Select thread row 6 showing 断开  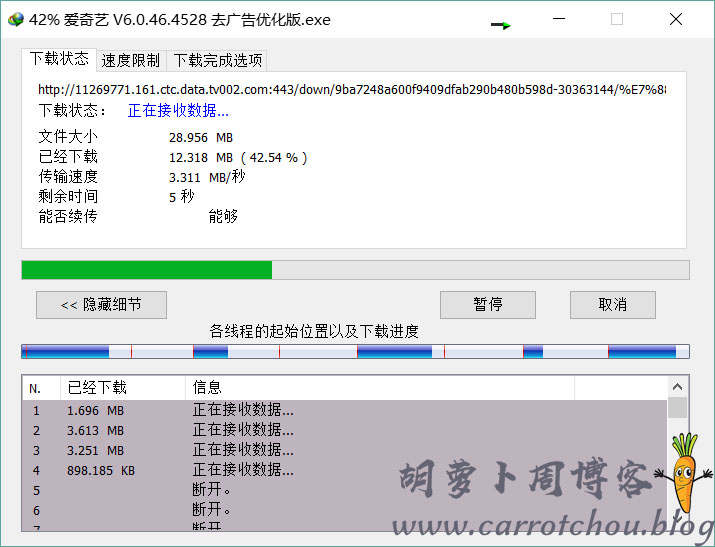click(x=345, y=511)
